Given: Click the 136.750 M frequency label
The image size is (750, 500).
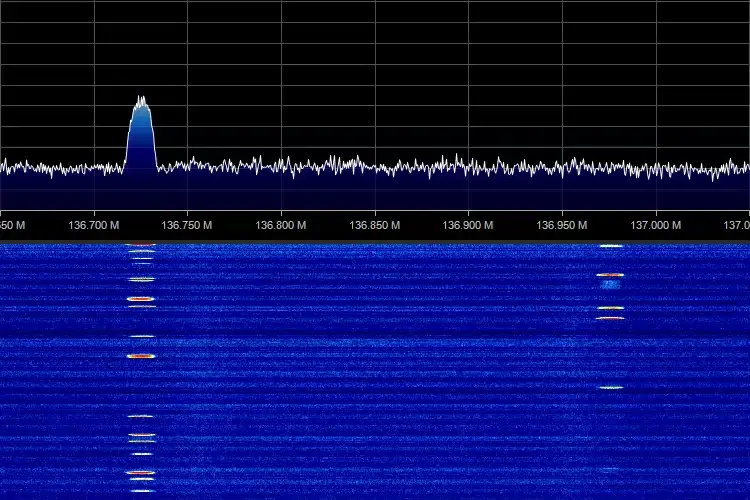Looking at the screenshot, I should tap(187, 225).
